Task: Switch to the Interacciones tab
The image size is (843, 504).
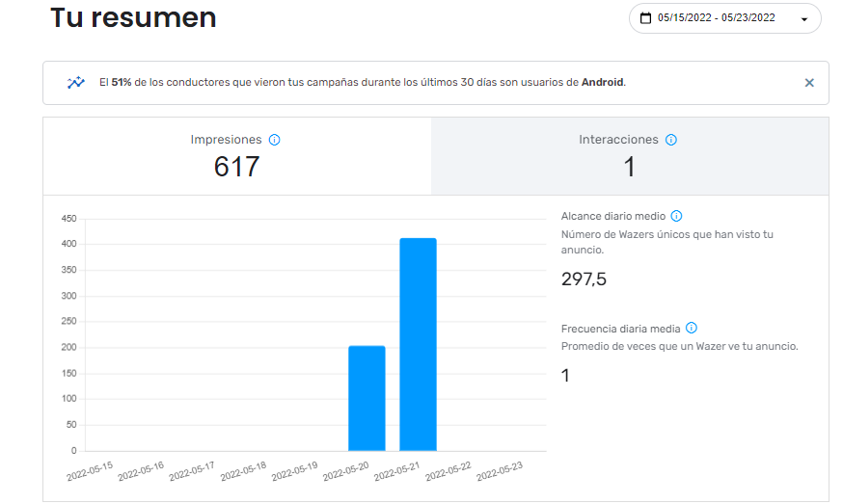Action: click(x=629, y=156)
